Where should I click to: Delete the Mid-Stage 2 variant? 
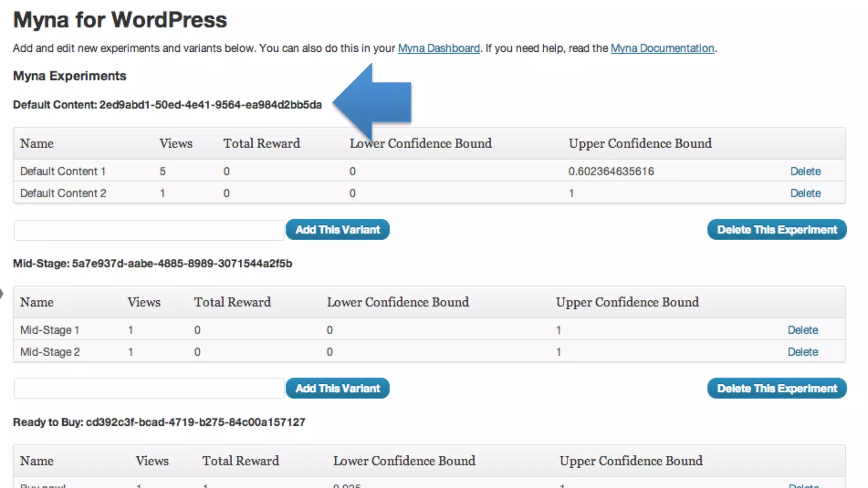pos(803,352)
